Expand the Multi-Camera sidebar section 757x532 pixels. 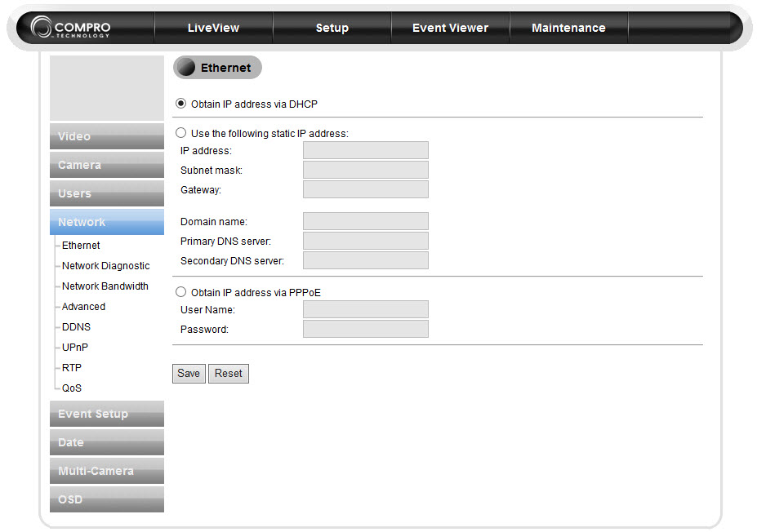107,471
